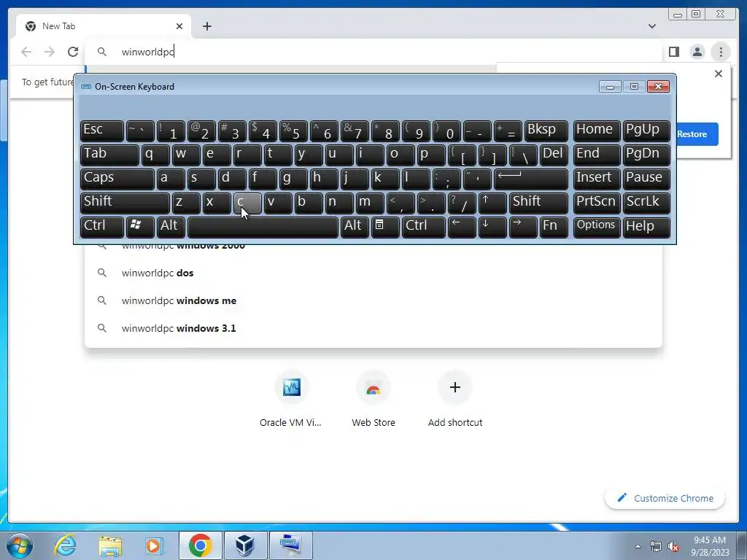
Task: Click the c key on keyboard
Action: (247, 203)
